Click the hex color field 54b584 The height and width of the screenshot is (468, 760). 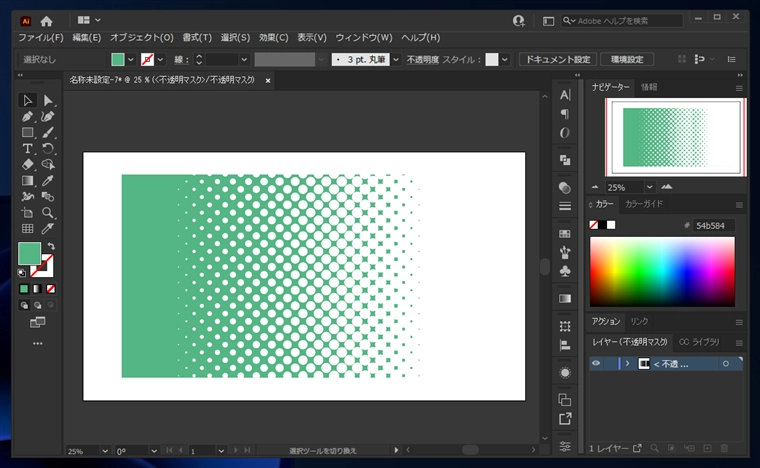click(713, 226)
